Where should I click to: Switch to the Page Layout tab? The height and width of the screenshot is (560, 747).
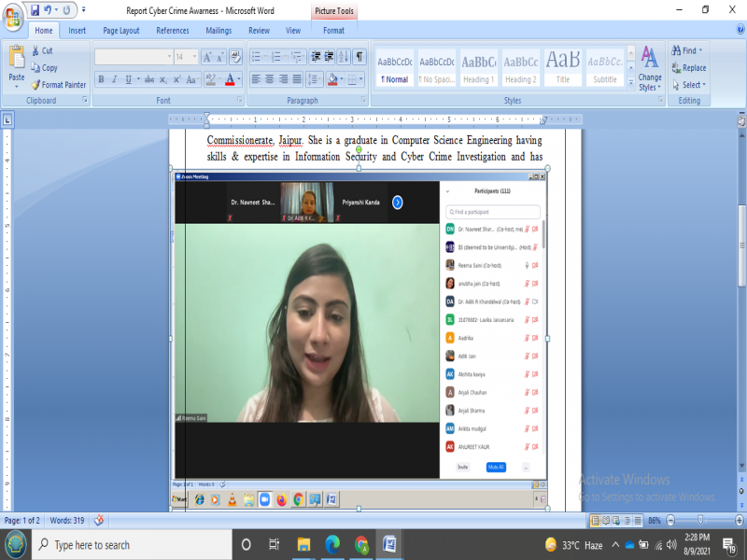[120, 30]
